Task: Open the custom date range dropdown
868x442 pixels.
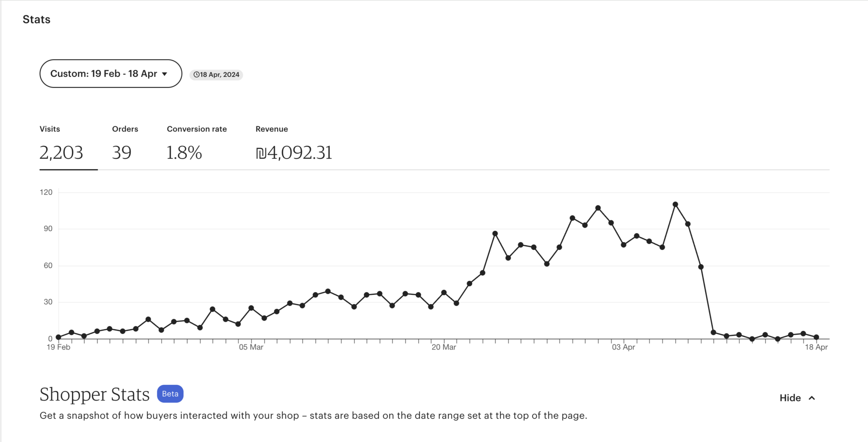Action: point(104,74)
